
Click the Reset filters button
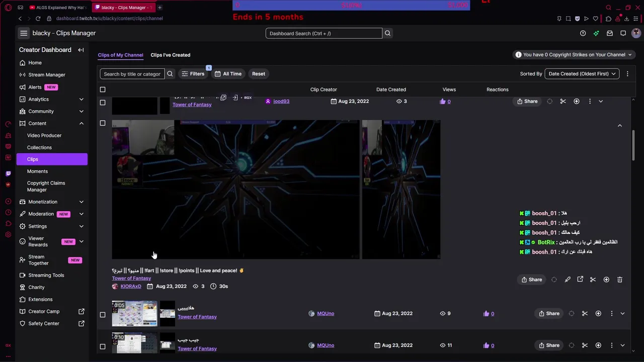click(259, 74)
